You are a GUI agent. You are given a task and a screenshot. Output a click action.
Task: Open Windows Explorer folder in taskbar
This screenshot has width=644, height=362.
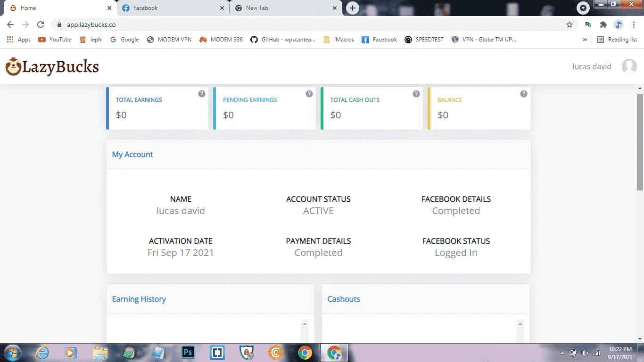[x=100, y=353]
